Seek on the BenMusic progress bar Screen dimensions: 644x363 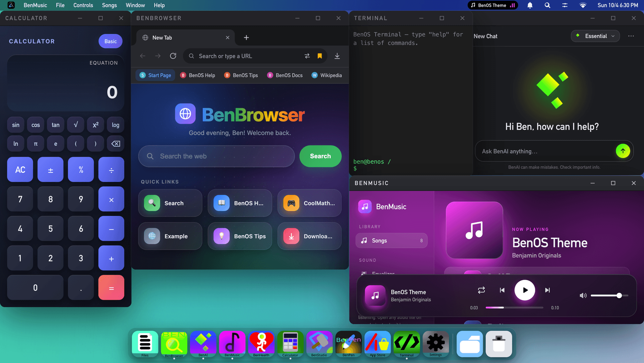point(514,308)
